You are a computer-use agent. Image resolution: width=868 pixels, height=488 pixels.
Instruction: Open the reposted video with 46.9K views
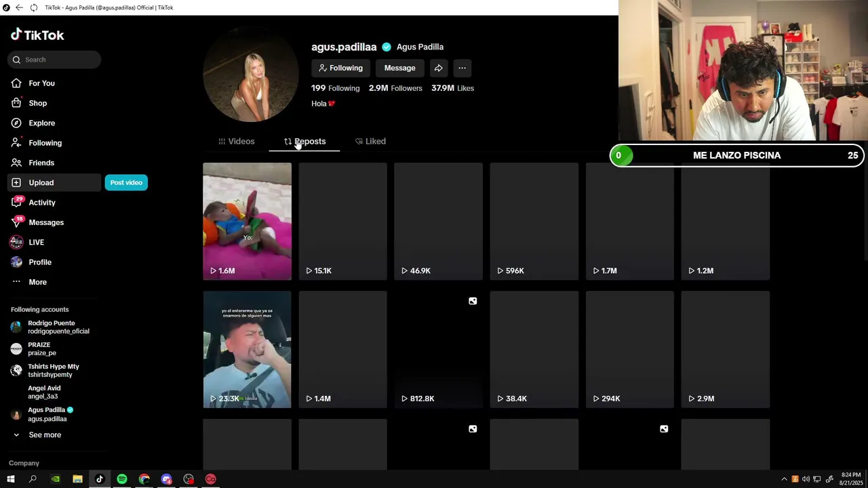439,221
